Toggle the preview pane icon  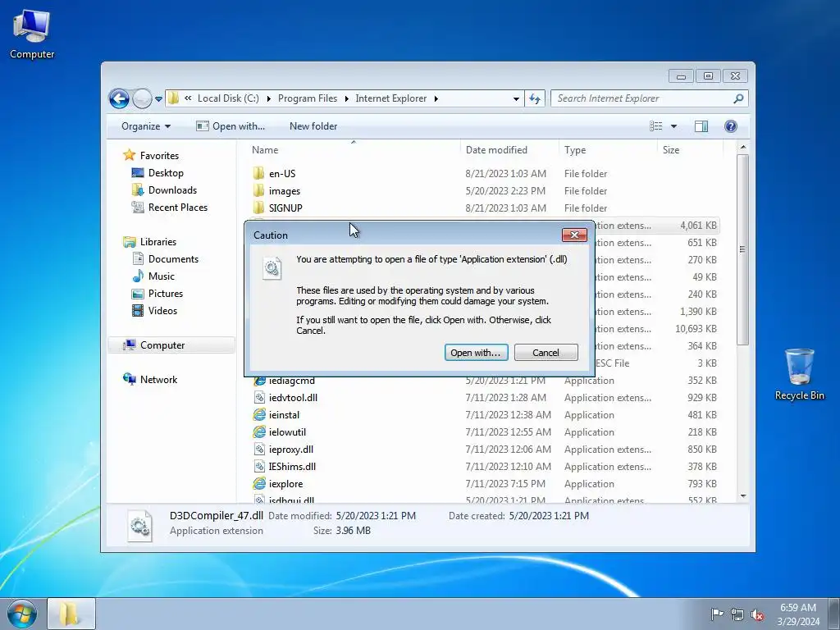(701, 126)
